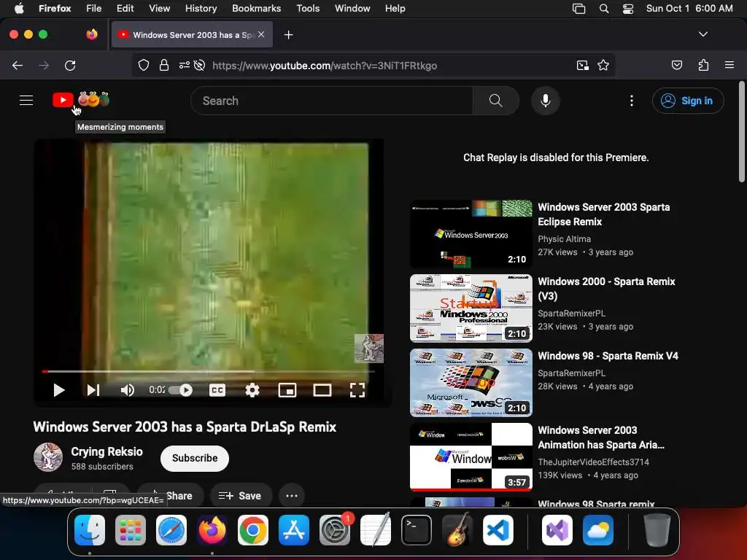Open the Tools menu
The height and width of the screenshot is (560, 747).
[x=308, y=8]
